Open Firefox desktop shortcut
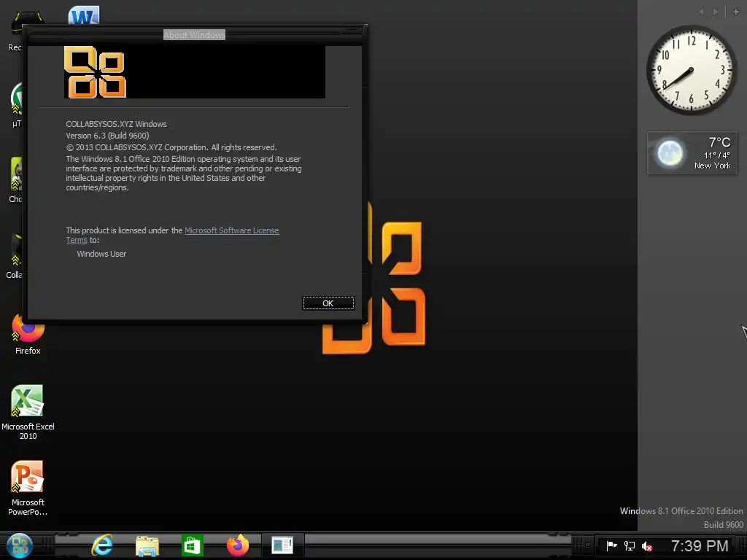The width and height of the screenshot is (747, 560). point(28,334)
